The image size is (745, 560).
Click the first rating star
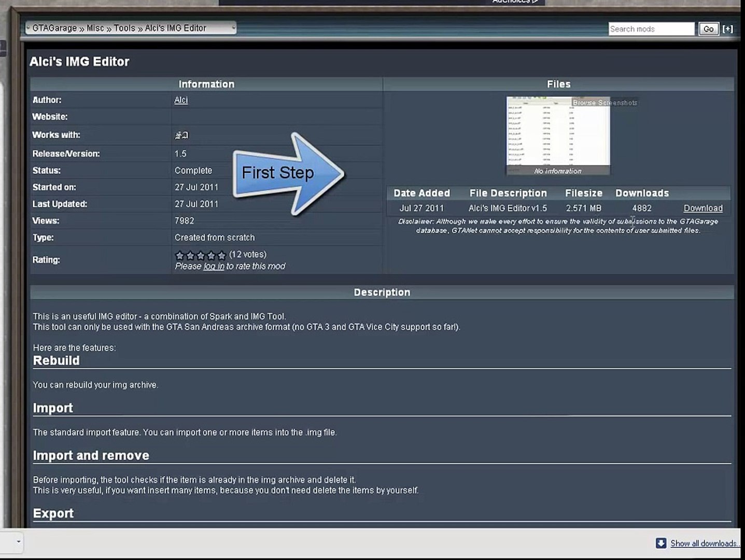(180, 255)
